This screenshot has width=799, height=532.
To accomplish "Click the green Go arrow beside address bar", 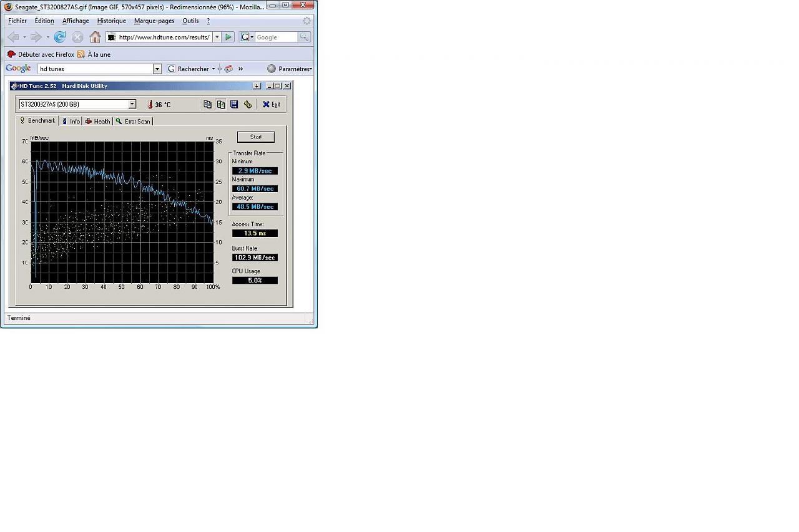I will click(x=228, y=37).
